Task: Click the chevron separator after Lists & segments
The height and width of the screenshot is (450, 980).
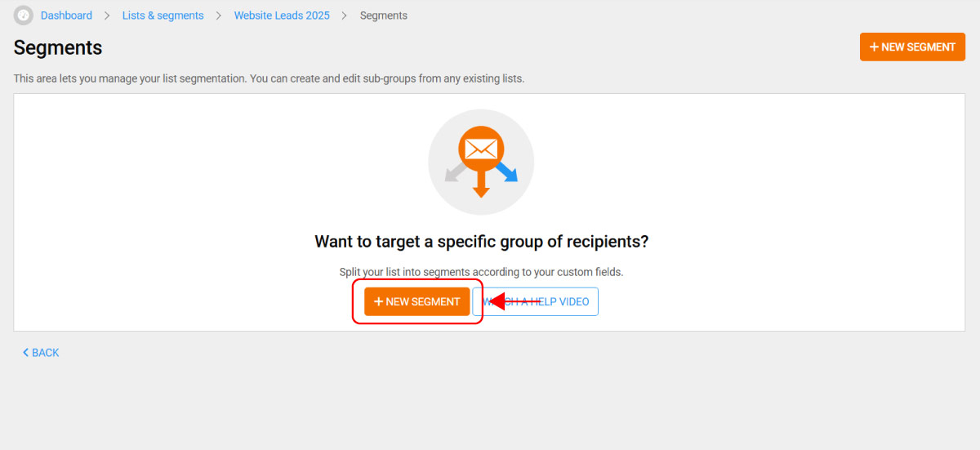Action: click(x=219, y=16)
